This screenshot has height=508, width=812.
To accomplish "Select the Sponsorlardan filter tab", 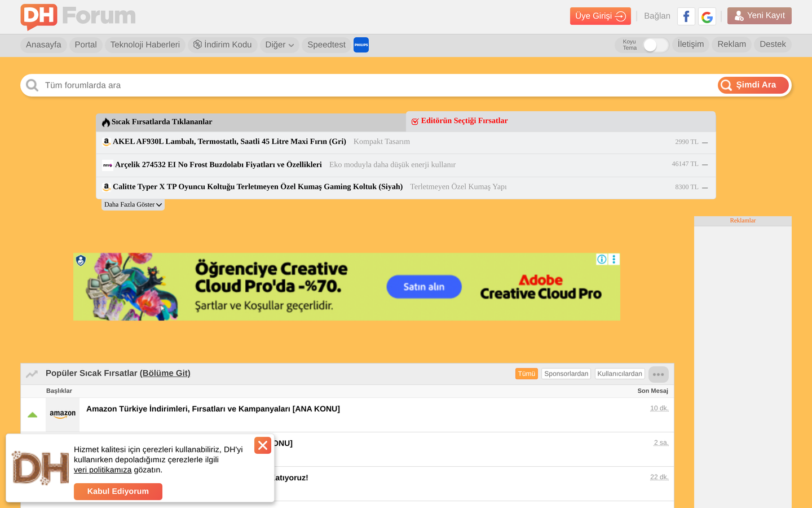I will (566, 374).
